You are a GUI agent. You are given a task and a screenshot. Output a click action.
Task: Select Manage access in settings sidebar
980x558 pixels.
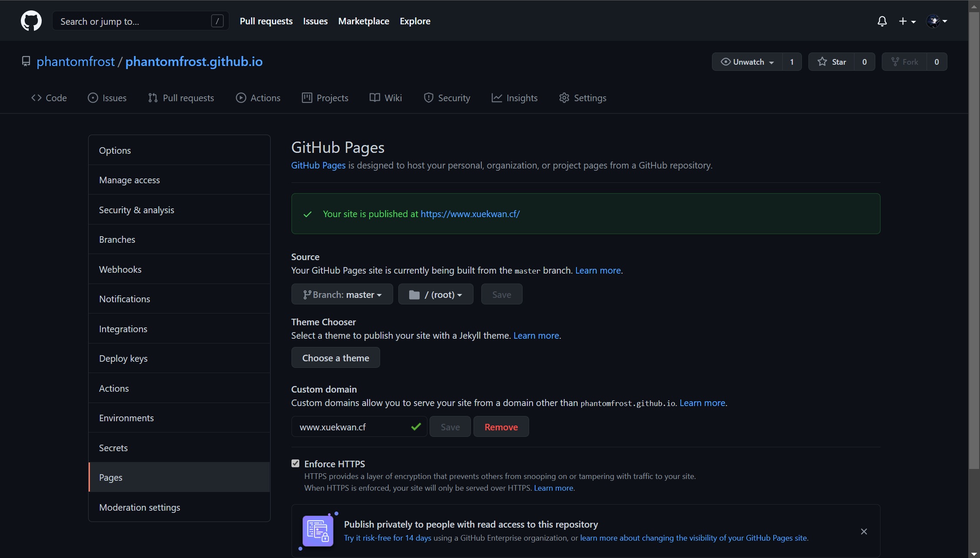coord(179,180)
